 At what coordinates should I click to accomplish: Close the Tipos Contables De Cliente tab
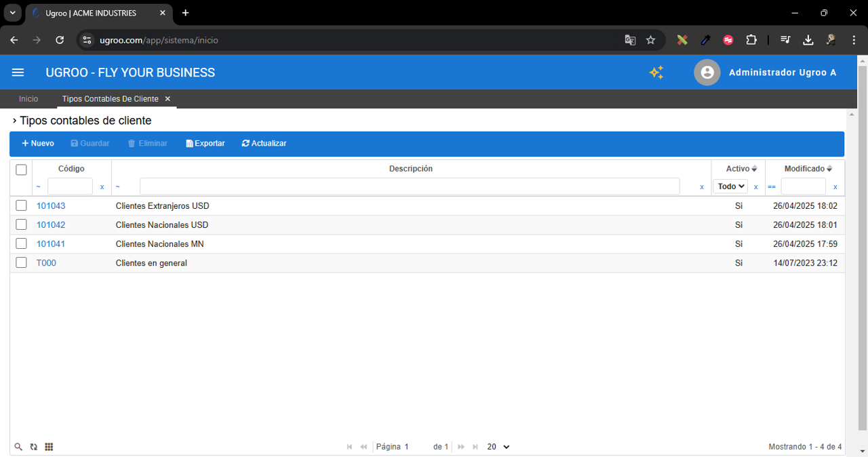(x=167, y=99)
